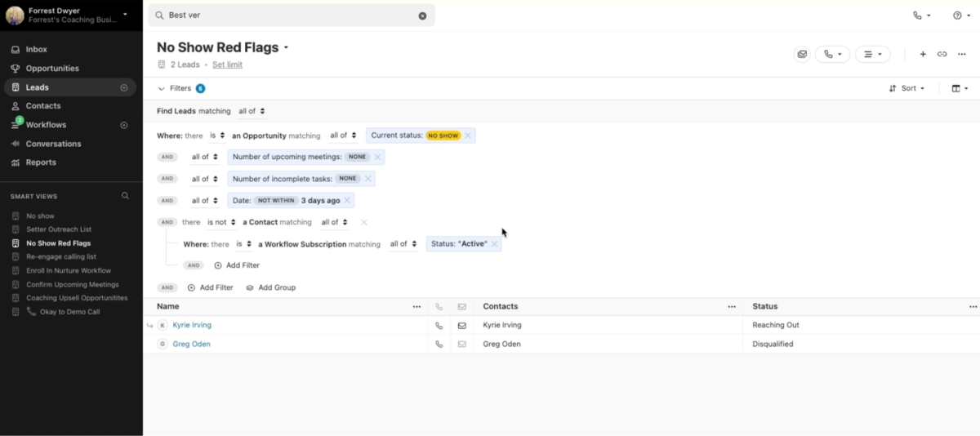Collapse the Filters section

[161, 88]
